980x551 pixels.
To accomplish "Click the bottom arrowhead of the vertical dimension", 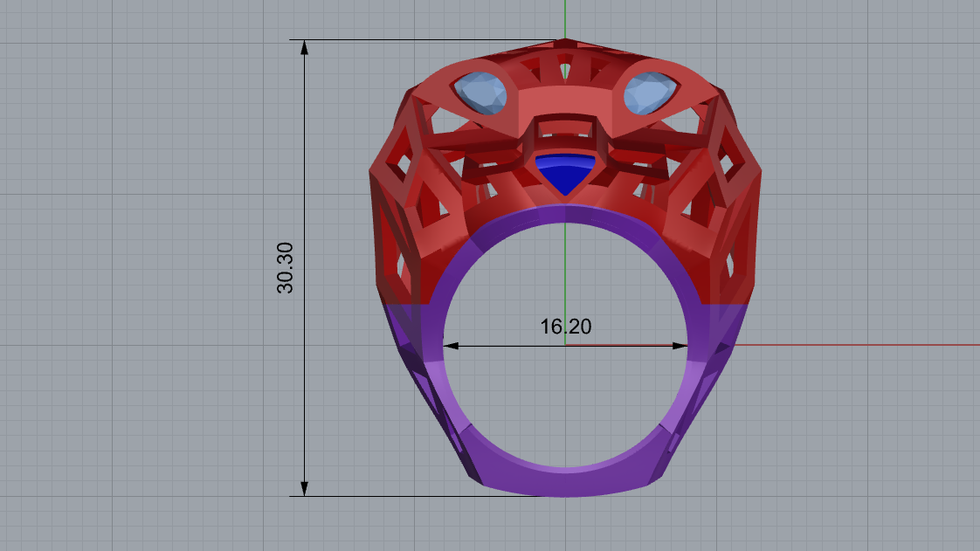I will [305, 488].
